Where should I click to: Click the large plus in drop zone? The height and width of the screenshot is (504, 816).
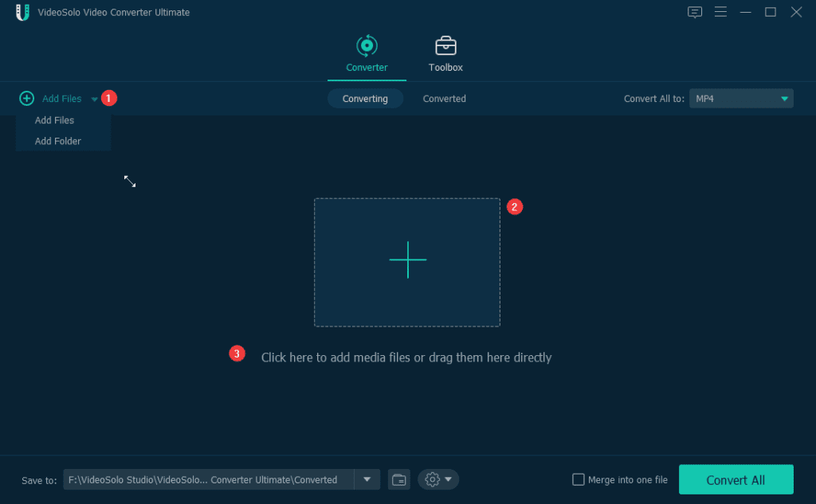[407, 260]
